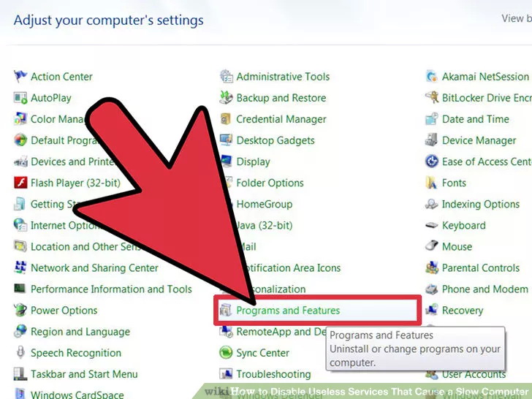
Task: Open Folder Options link
Action: [270, 183]
